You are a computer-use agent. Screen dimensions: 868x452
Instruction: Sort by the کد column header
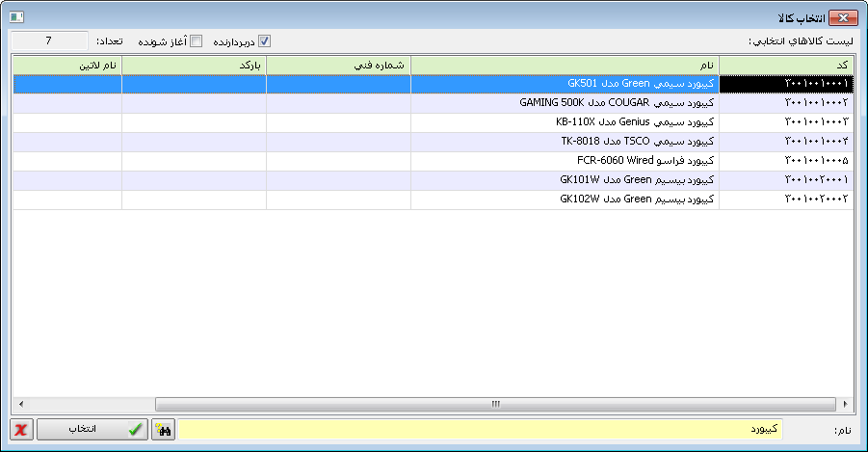786,65
